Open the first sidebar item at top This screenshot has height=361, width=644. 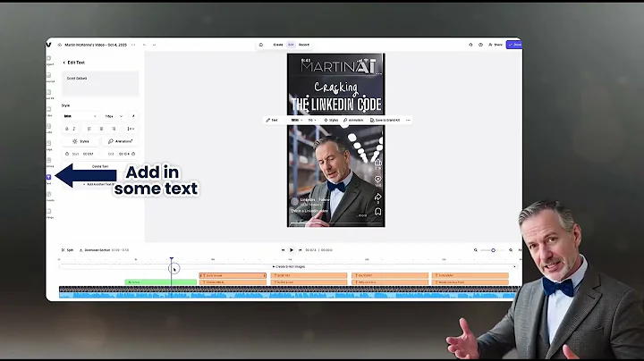(x=49, y=60)
